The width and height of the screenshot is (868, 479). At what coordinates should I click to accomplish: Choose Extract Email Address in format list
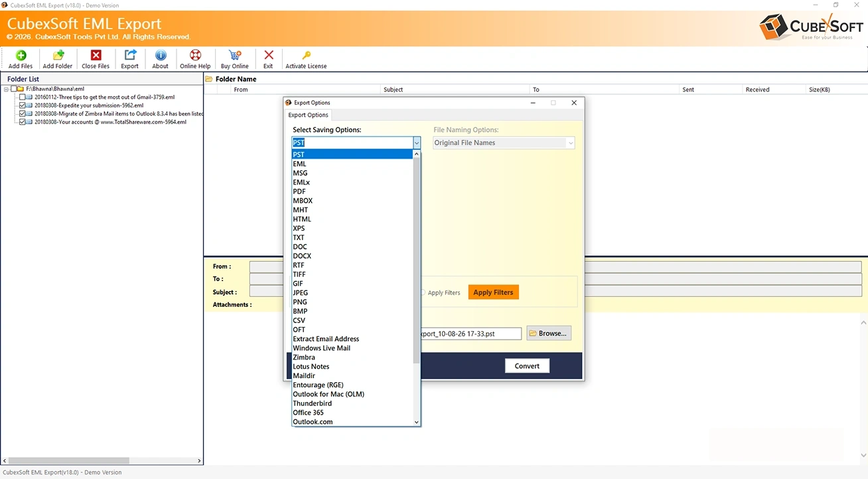pyautogui.click(x=352, y=339)
